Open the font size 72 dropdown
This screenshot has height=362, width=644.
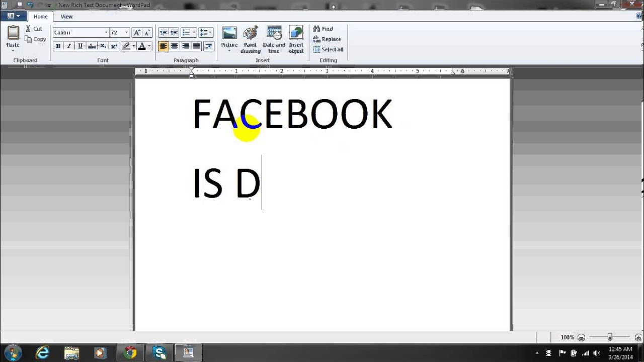(x=127, y=33)
